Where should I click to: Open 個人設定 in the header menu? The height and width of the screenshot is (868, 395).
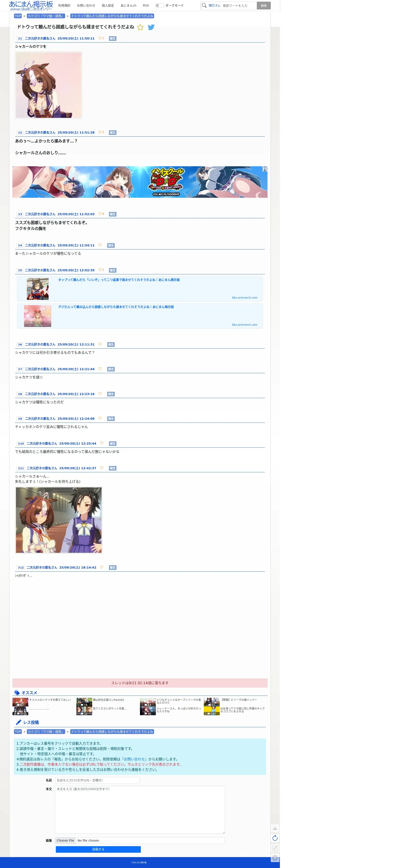click(x=108, y=6)
